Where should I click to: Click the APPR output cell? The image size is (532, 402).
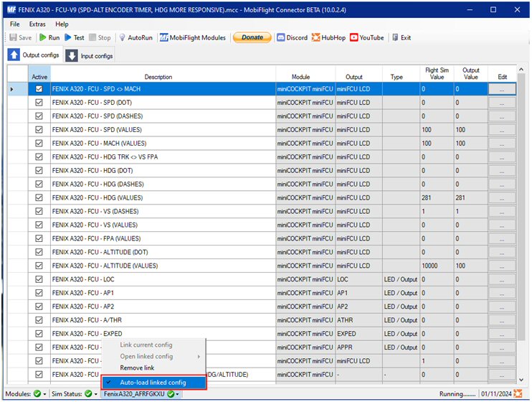coord(358,347)
